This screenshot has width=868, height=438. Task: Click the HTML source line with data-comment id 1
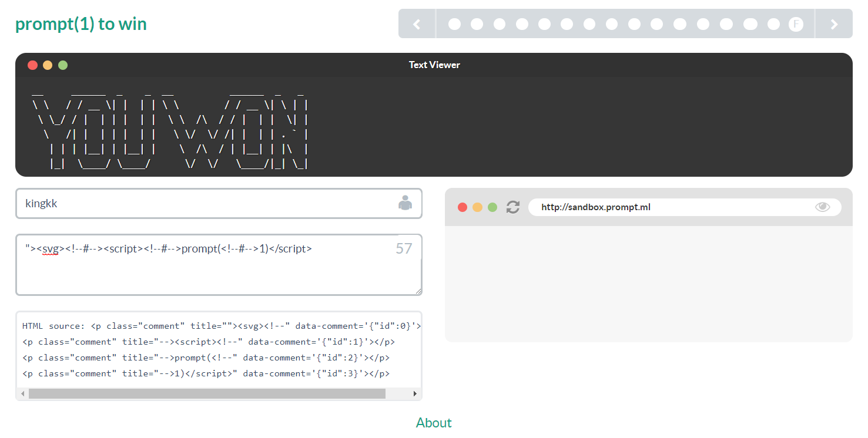pos(209,342)
